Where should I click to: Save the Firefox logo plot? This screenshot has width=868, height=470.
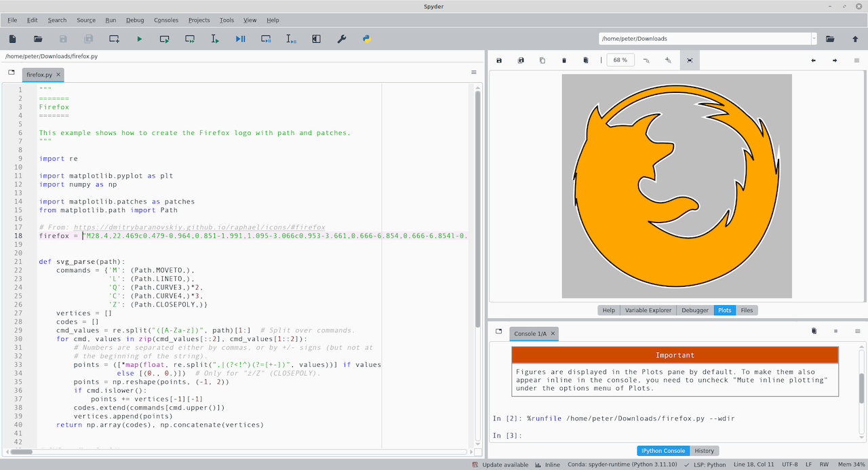(498, 60)
